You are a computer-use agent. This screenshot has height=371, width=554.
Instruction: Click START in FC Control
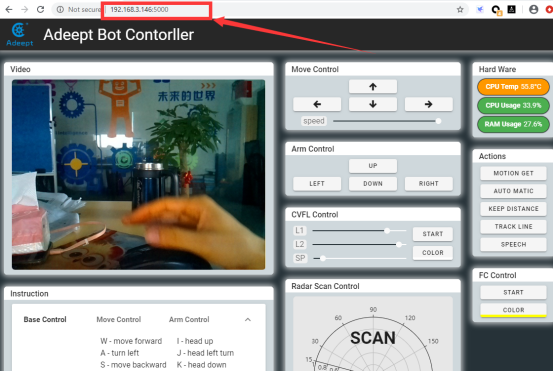513,292
